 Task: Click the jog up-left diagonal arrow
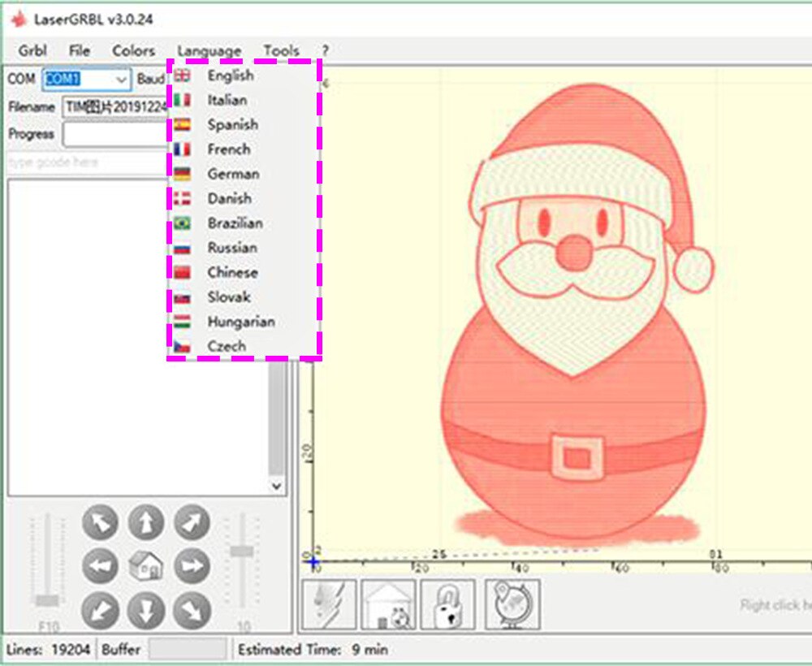[x=100, y=522]
